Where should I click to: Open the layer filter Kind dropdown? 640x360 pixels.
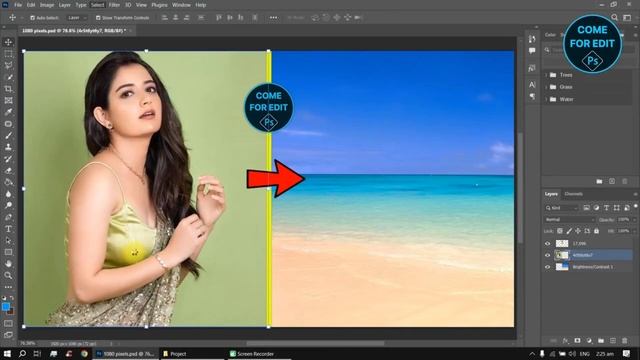tap(562, 208)
